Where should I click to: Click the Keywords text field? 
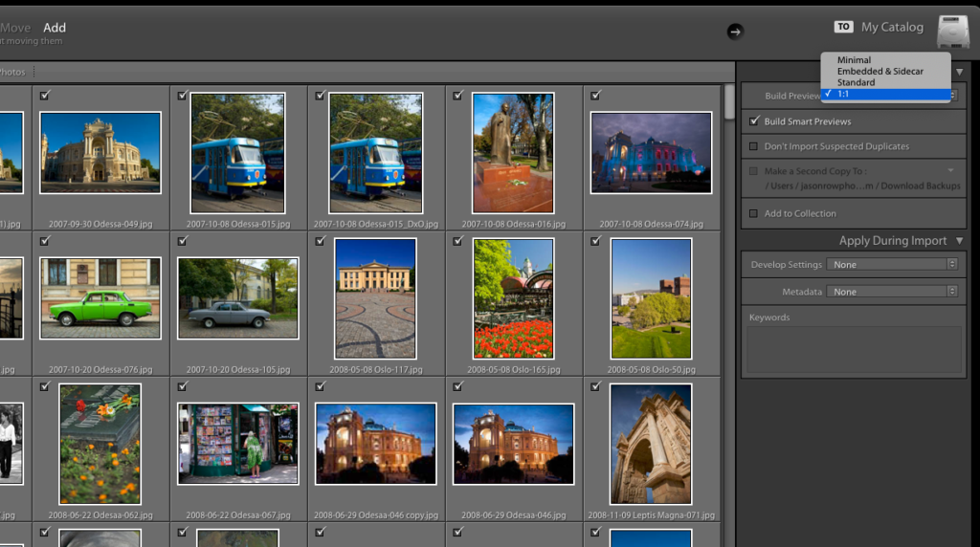pyautogui.click(x=854, y=350)
